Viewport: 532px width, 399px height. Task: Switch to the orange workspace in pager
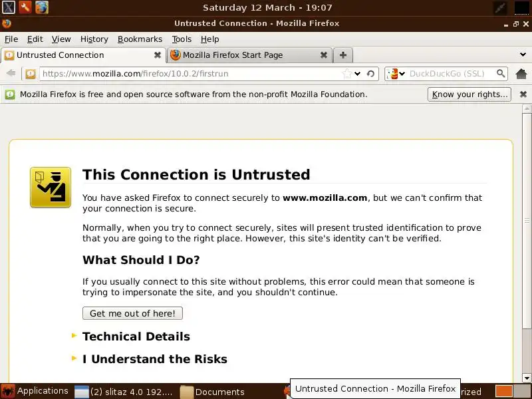click(504, 391)
